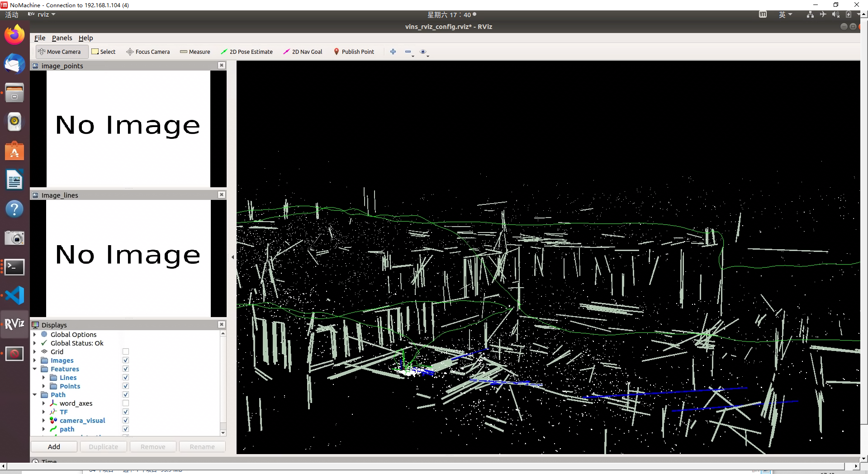868x474 pixels.
Task: Uncheck the camera_visual checkbox
Action: [126, 420]
